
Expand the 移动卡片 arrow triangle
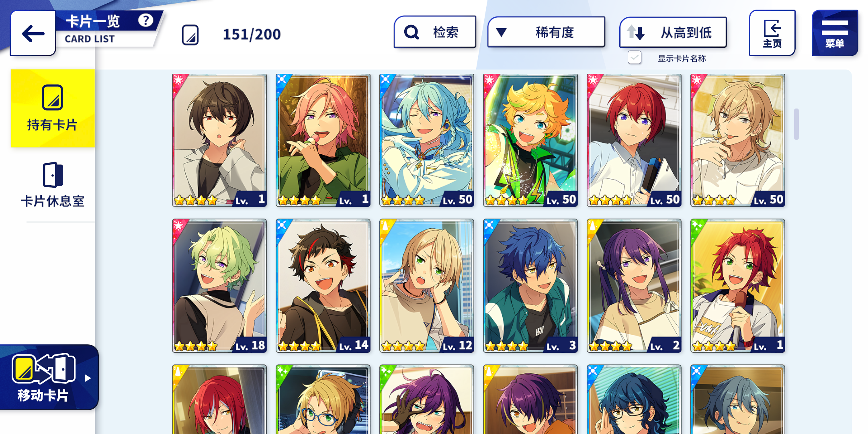(88, 378)
